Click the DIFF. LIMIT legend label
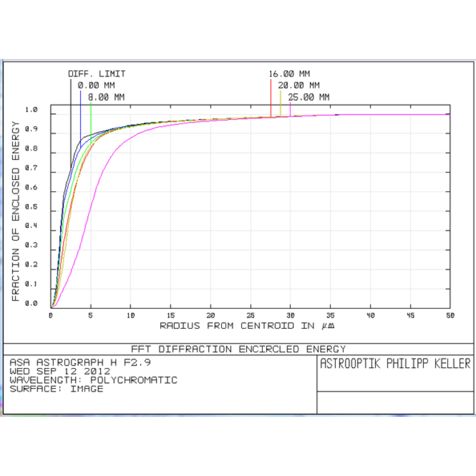This screenshot has height=476, width=476. point(97,74)
